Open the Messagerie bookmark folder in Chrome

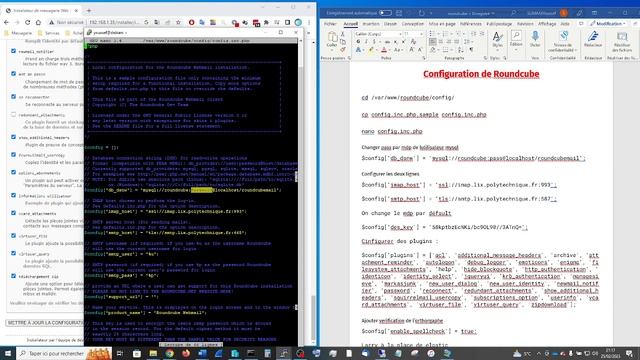pos(18,33)
